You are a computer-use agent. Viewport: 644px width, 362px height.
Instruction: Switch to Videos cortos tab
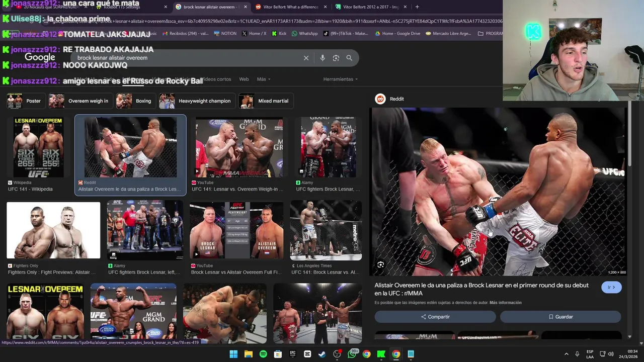pos(216,79)
